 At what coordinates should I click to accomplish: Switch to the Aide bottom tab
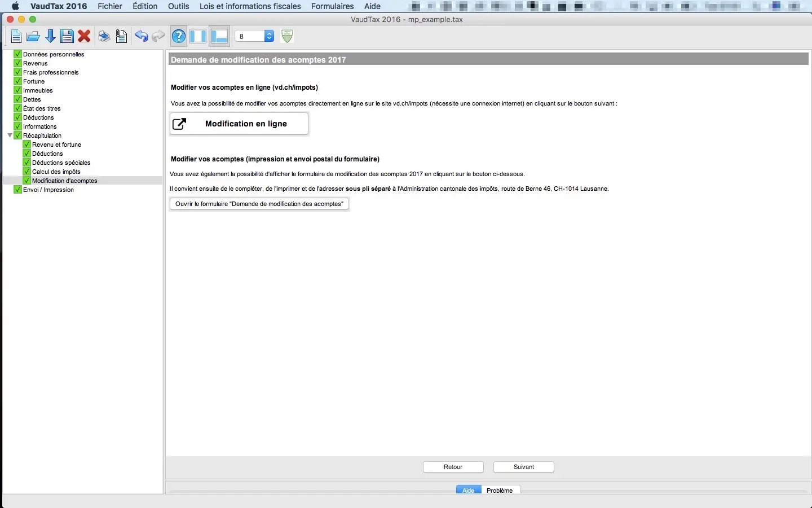click(x=469, y=490)
